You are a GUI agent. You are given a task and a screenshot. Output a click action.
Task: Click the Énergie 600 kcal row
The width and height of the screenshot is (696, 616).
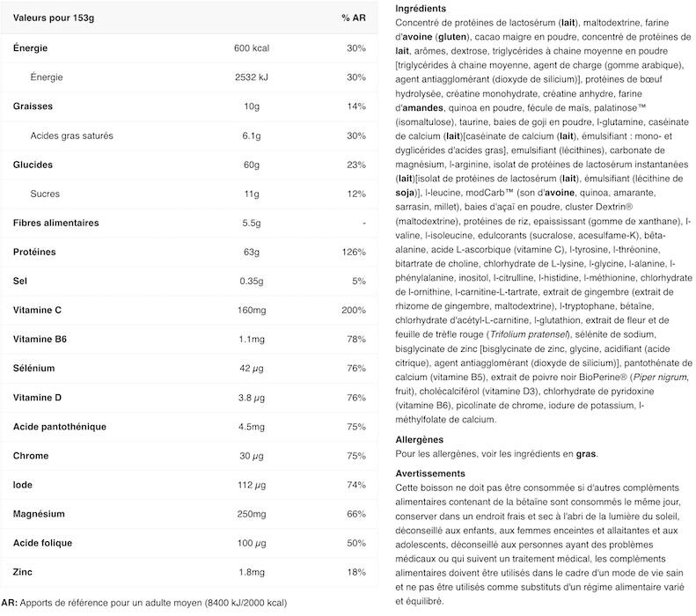[x=189, y=48]
